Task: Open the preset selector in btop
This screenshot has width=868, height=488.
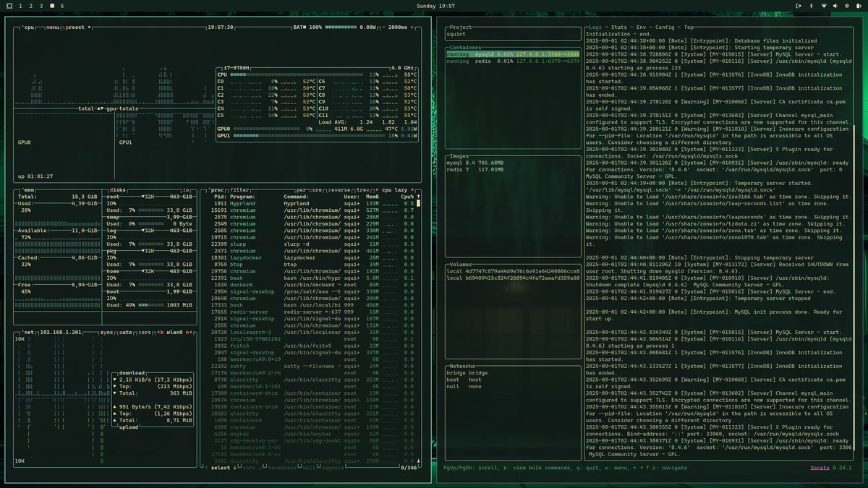Action: [x=75, y=29]
